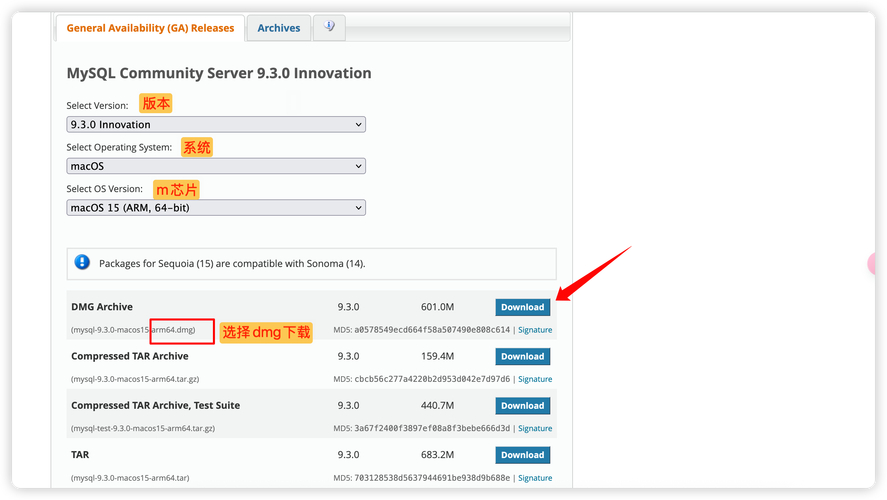This screenshot has width=887, height=500.
Task: Click the pink circle at right edge
Action: [873, 265]
